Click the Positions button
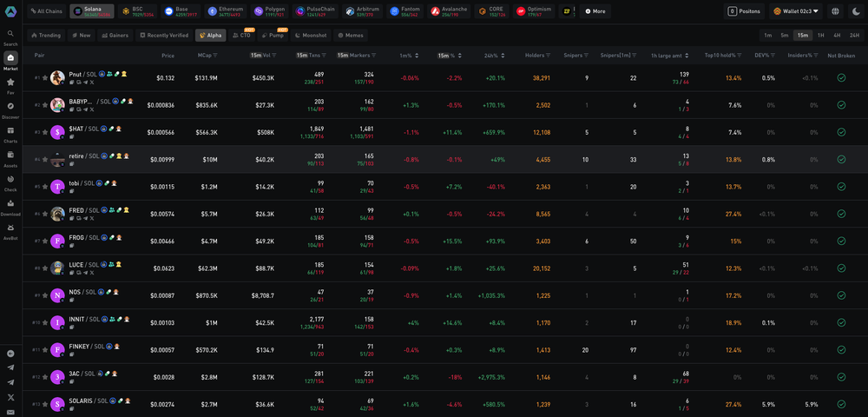Viewport: 868px width, 417px height. [744, 11]
